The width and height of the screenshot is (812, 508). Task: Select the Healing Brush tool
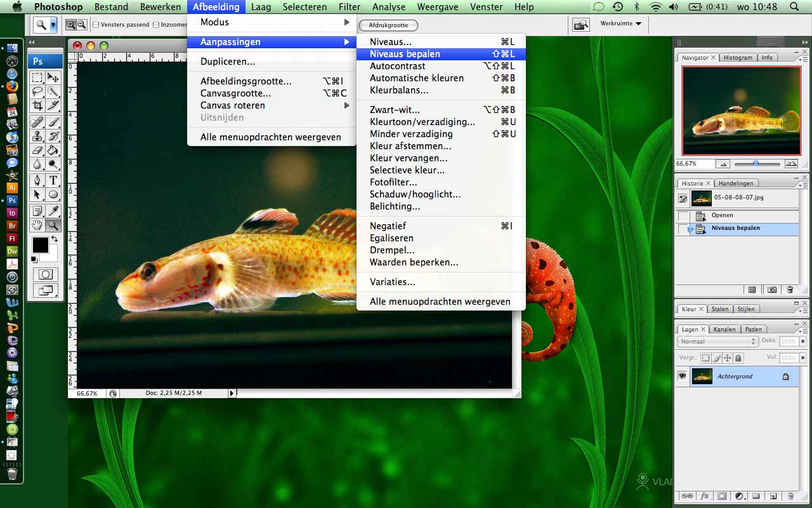click(37, 122)
